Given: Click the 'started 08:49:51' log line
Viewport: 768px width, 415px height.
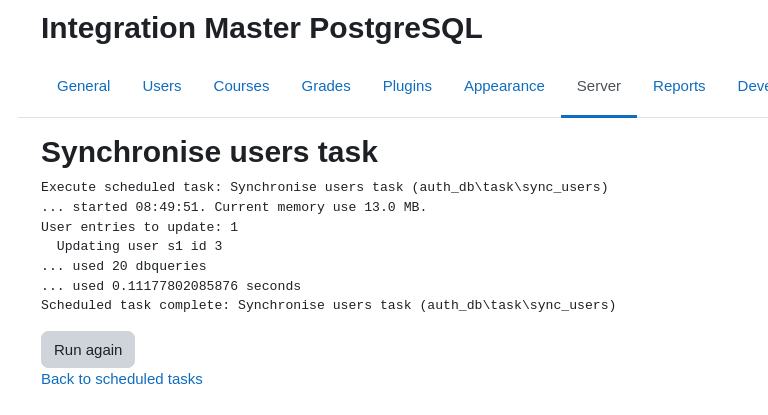Looking at the screenshot, I should click(x=234, y=207).
